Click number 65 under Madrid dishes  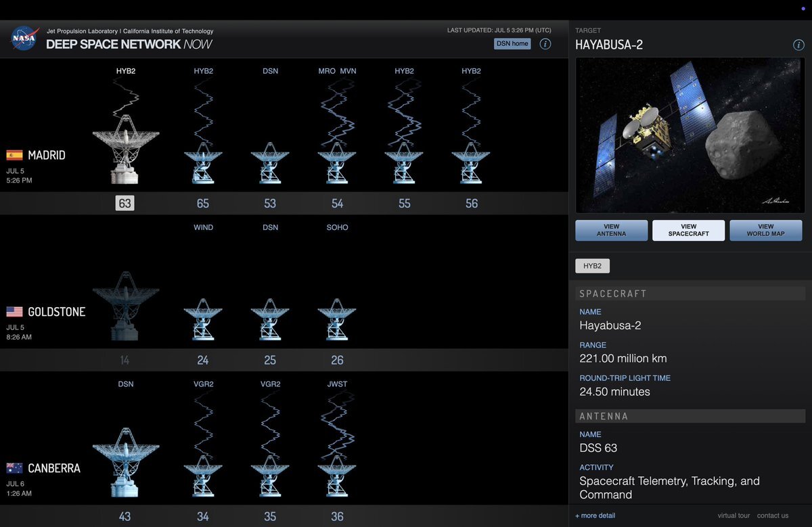click(203, 204)
